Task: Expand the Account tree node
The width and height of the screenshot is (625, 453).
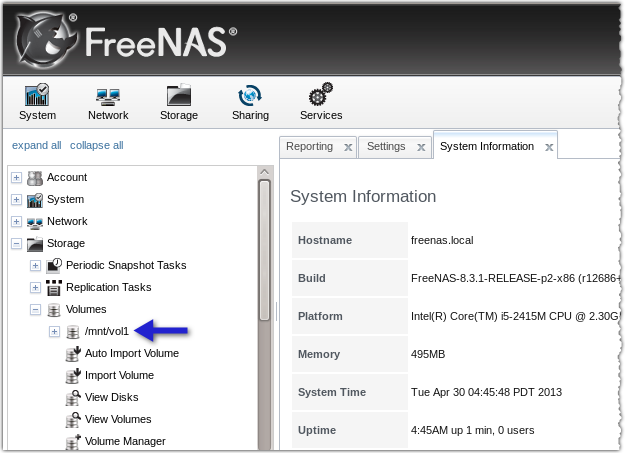Action: tap(16, 178)
